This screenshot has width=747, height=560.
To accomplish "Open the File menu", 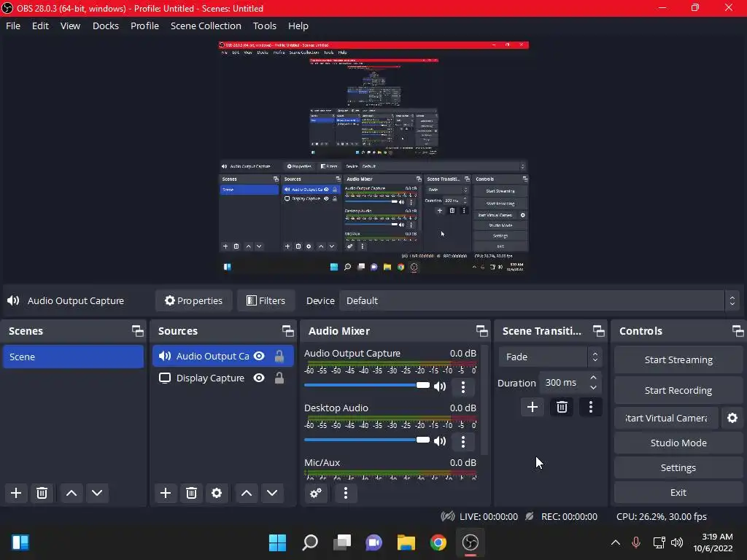I will coord(13,26).
